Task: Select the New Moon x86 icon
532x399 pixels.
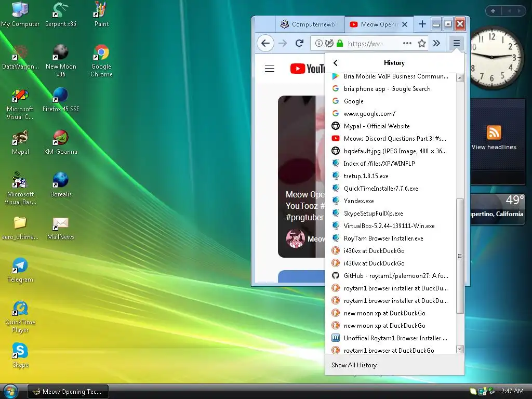Action: (x=61, y=61)
